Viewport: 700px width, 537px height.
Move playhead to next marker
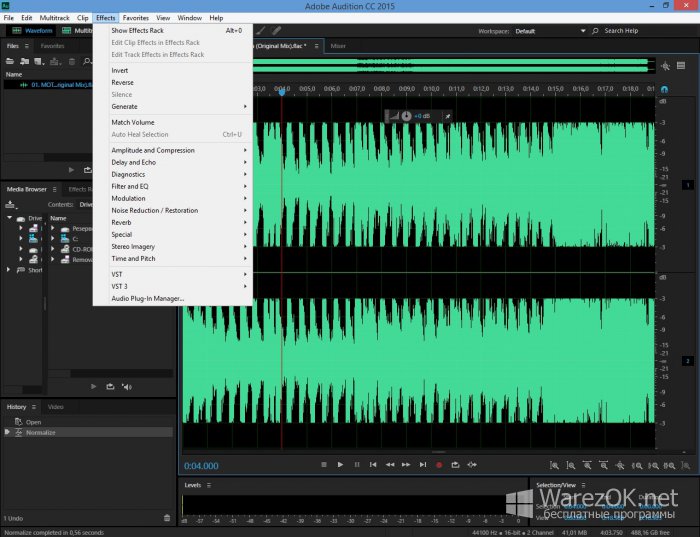pos(422,465)
